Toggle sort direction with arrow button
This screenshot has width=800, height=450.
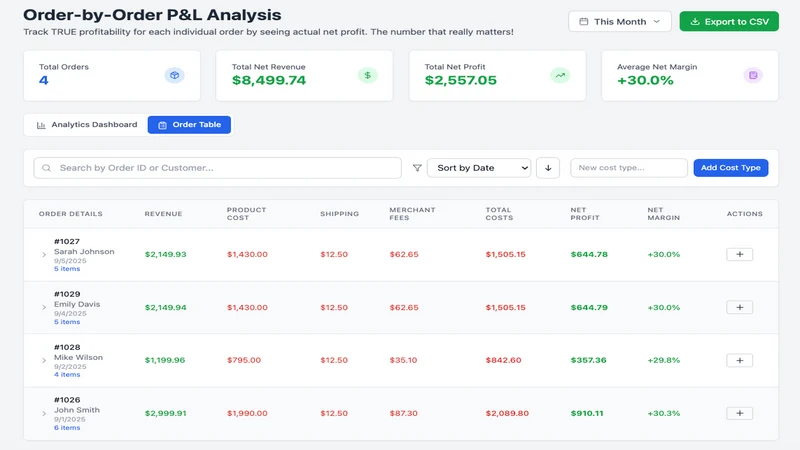[x=548, y=168]
